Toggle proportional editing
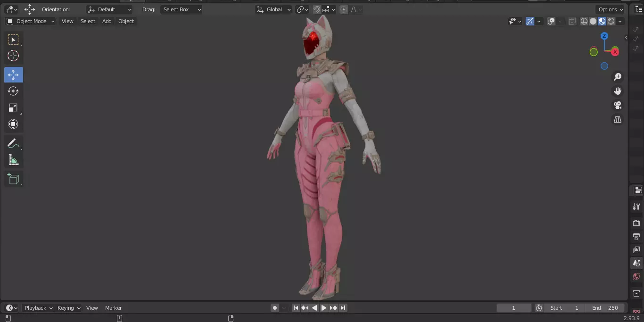Screen dimensions: 644x322 pos(344,9)
